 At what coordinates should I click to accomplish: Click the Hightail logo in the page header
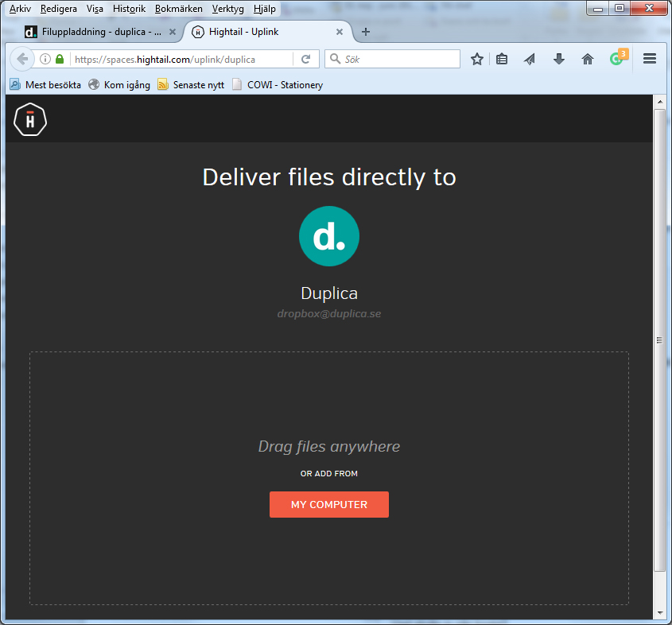[x=30, y=120]
